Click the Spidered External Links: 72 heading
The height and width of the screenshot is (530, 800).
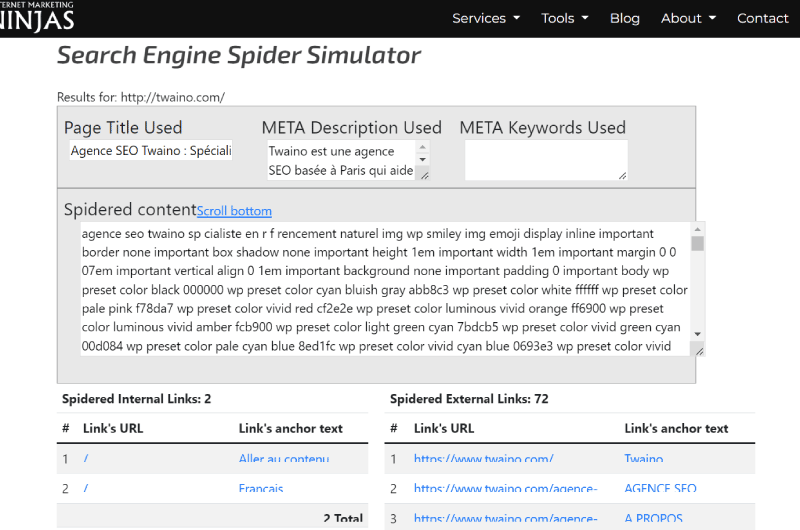coord(469,399)
